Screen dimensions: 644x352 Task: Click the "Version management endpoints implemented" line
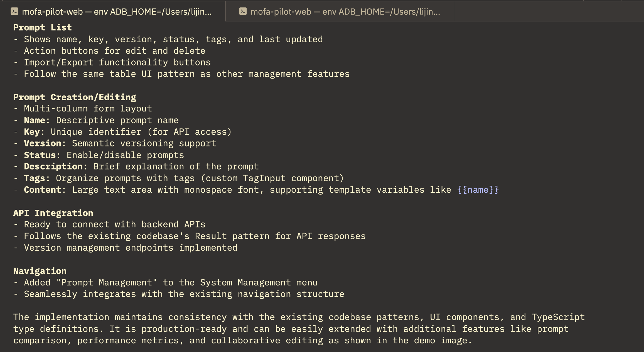click(131, 248)
